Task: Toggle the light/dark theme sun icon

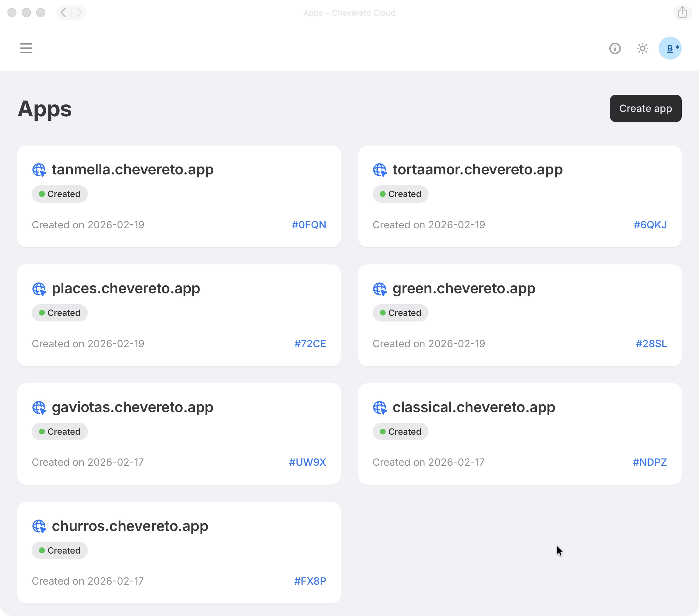Action: [642, 48]
